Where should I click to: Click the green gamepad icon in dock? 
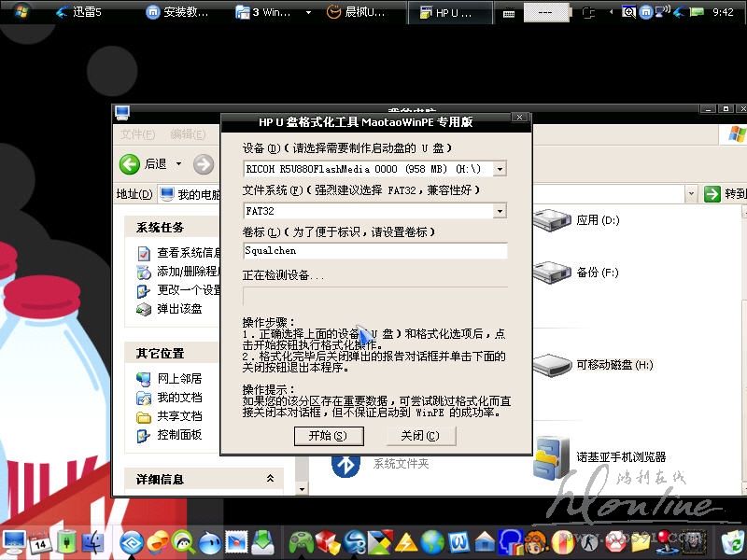pos(301,541)
